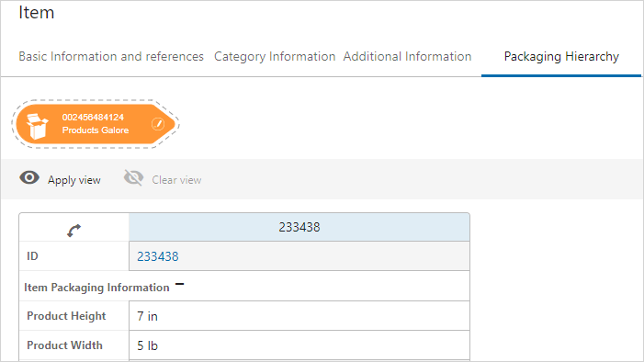The width and height of the screenshot is (644, 362).
Task: Click the curved arrow icon in table header
Action: pyautogui.click(x=73, y=231)
